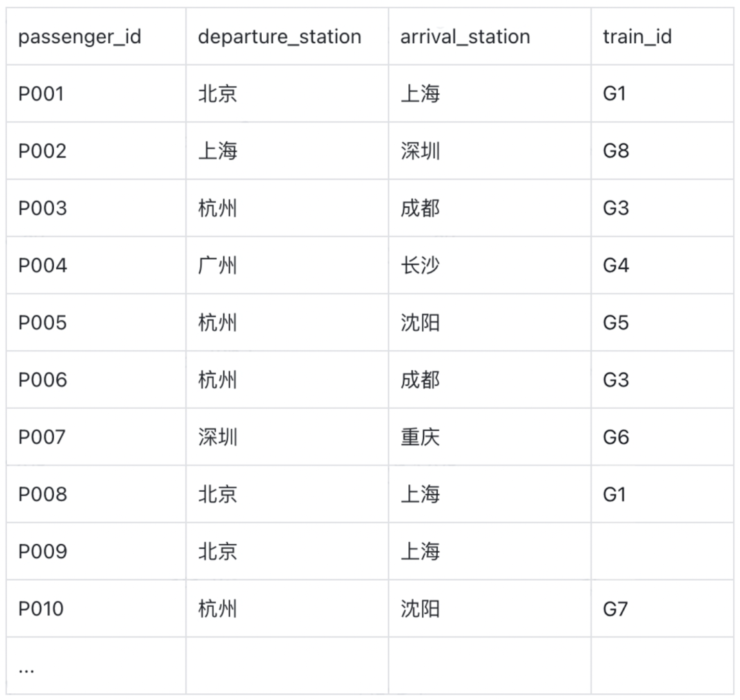
Task: Click the passenger_id column header
Action: pyautogui.click(x=79, y=37)
